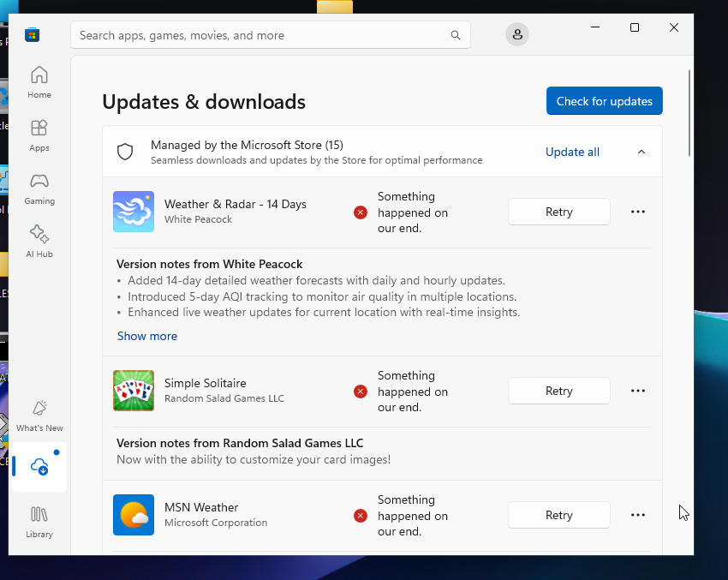Click Check for updates button
Screen dimensions: 728x580
point(604,101)
